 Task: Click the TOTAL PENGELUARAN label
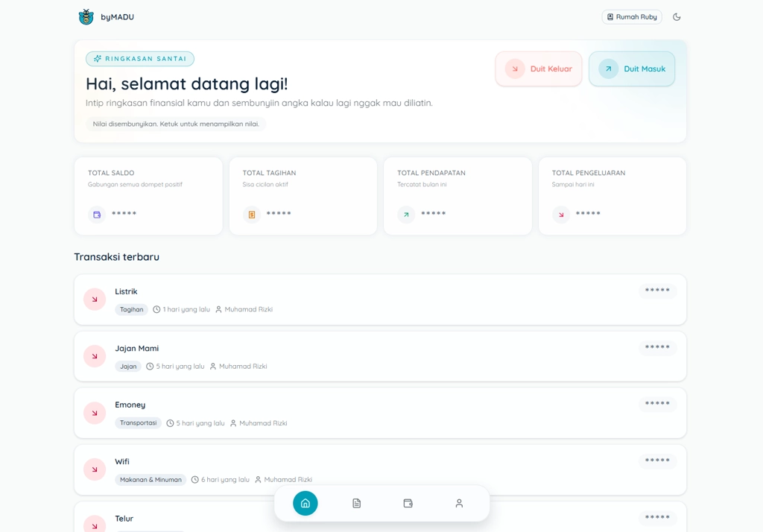(589, 173)
